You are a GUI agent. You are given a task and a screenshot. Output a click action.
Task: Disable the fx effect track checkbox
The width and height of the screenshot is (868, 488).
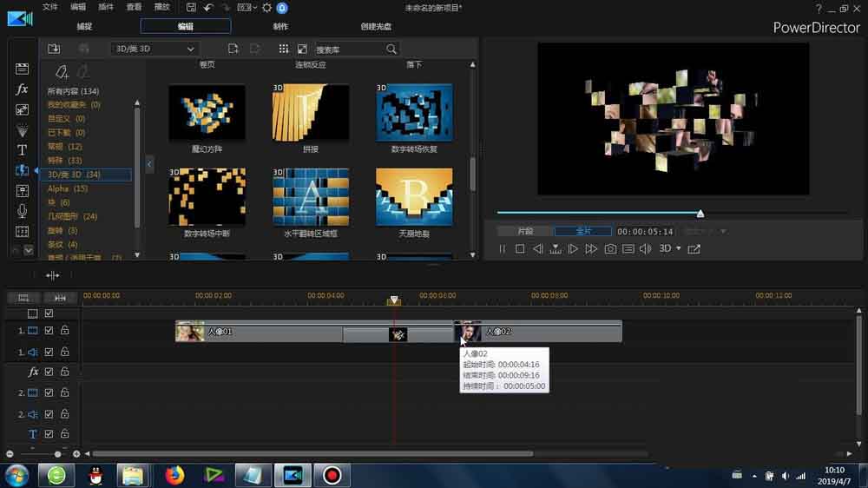pyautogui.click(x=49, y=372)
